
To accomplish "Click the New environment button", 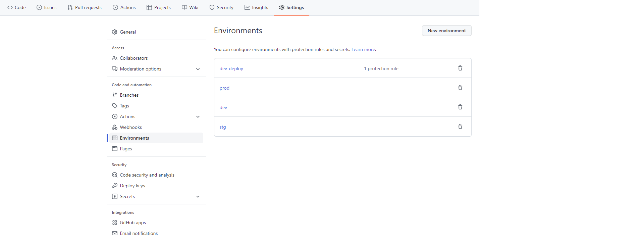I will coord(446,31).
